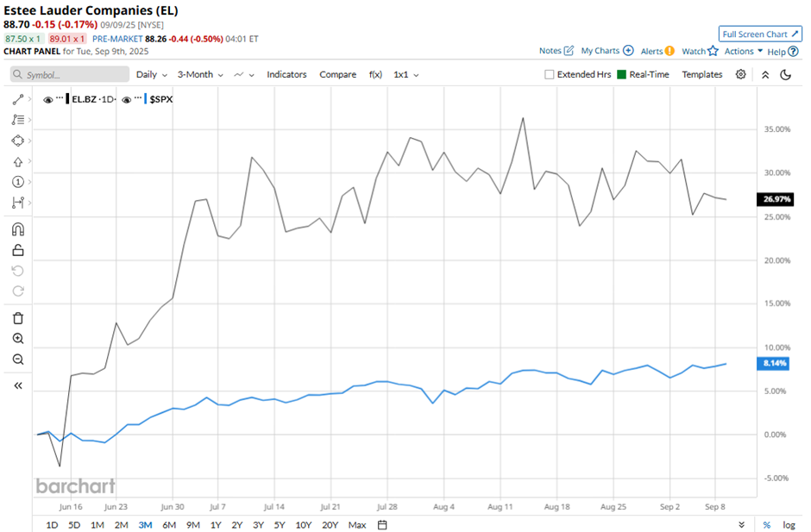811x532 pixels.
Task: Click the 26.97% EL price label
Action: [x=776, y=199]
